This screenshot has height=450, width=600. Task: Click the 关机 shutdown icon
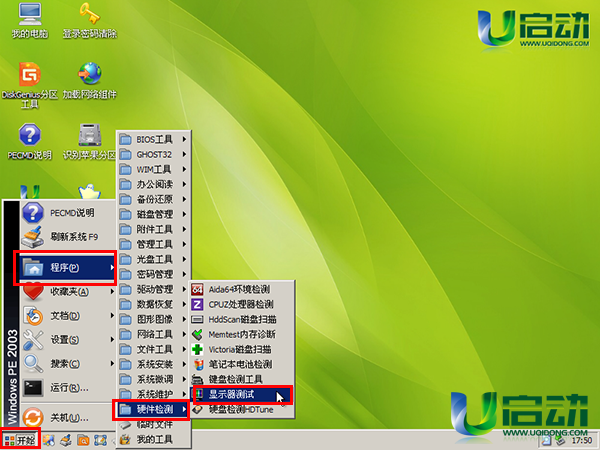tap(33, 417)
